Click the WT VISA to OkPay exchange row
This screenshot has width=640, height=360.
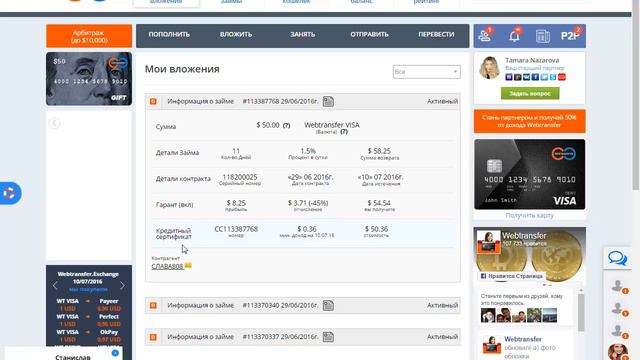[88, 336]
